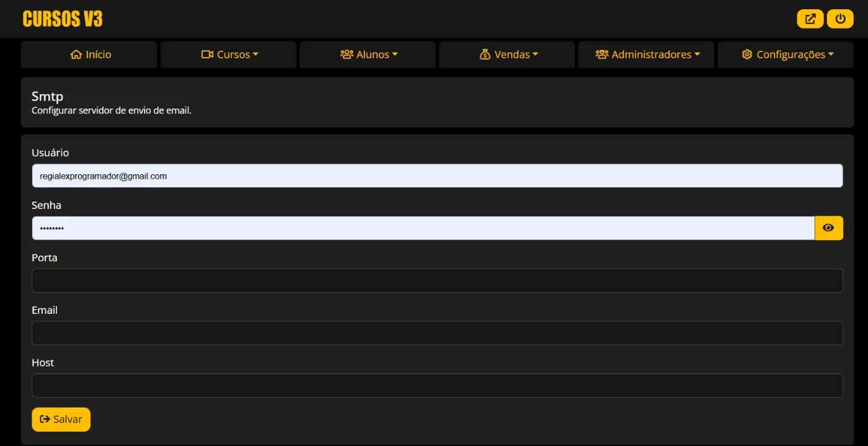Screen dimensions: 868x446
Task: Expand the Configurações dropdown arrow
Action: pyautogui.click(x=831, y=55)
